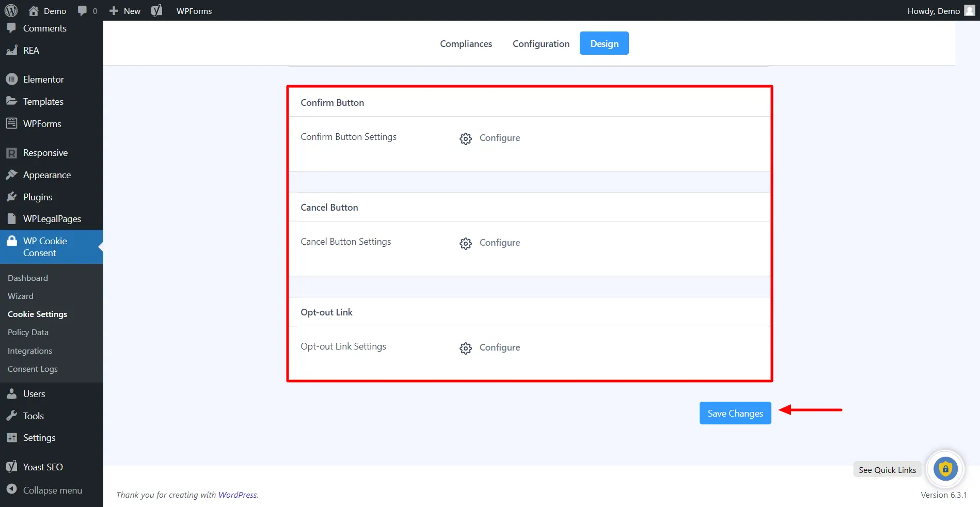Image resolution: width=980 pixels, height=507 pixels.
Task: Open the New content dropdown
Action: click(x=123, y=10)
